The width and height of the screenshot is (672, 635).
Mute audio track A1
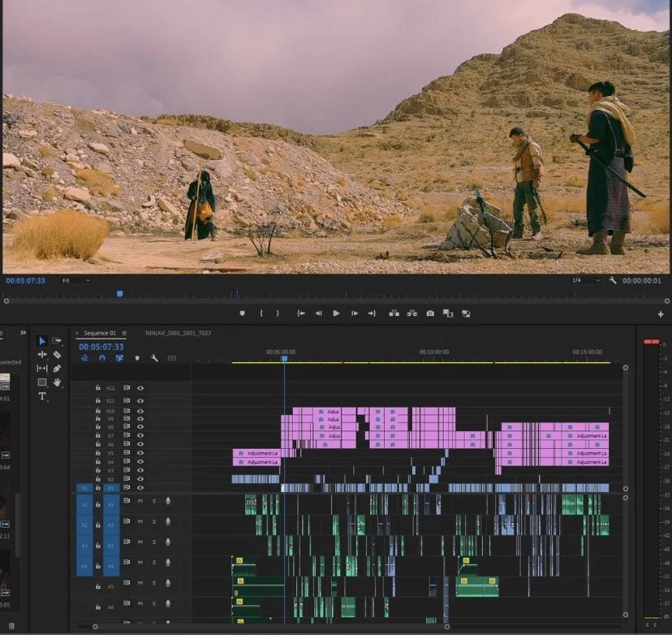point(140,501)
